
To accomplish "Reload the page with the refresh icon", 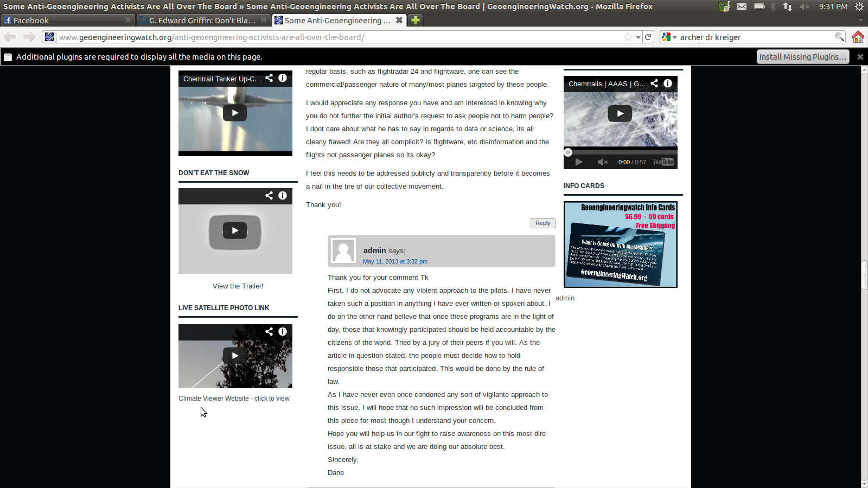I will [x=648, y=37].
